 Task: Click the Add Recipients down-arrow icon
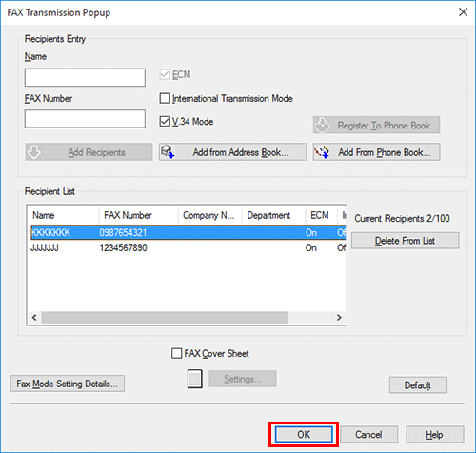pos(34,152)
